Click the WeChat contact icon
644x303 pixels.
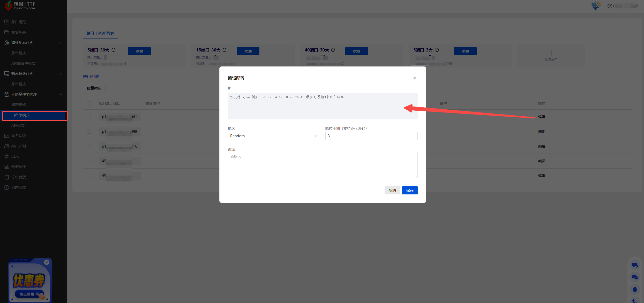[x=635, y=277]
